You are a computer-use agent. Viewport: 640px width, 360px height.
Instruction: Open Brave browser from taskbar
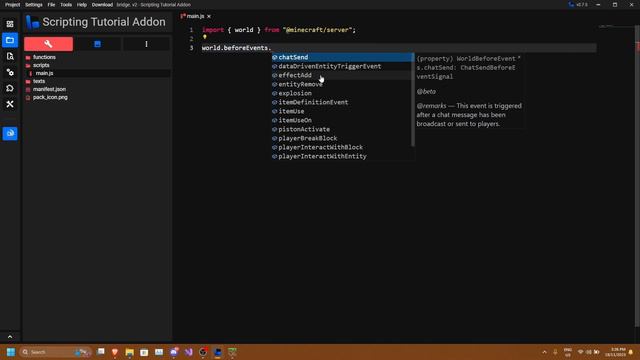click(x=115, y=352)
